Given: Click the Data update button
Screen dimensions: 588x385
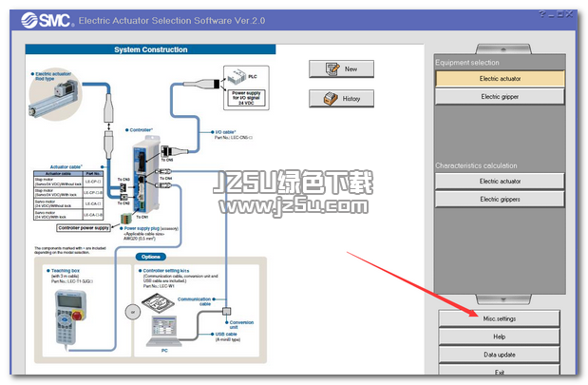Looking at the screenshot, I should click(x=499, y=355).
